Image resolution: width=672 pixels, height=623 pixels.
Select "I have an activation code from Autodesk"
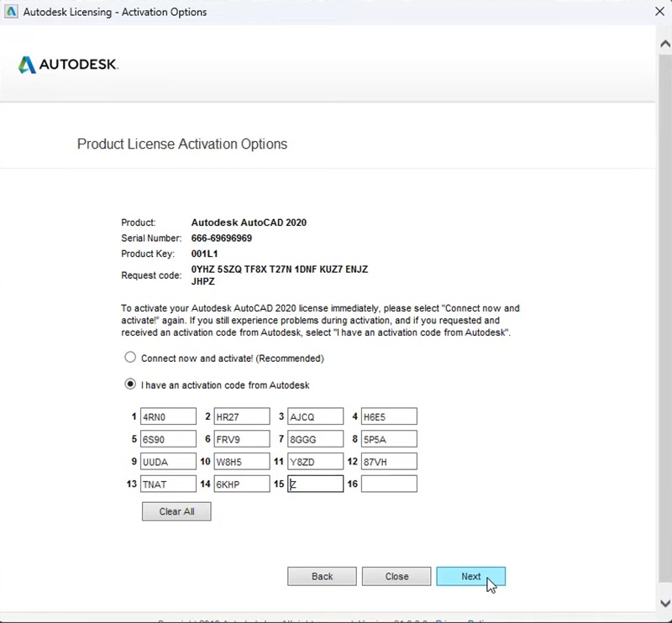point(130,384)
